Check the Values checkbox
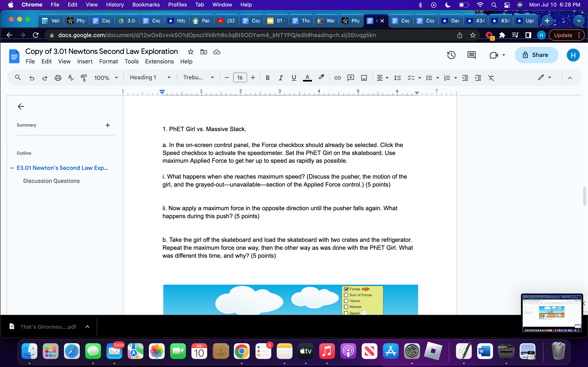588x367 pixels. [x=346, y=301]
